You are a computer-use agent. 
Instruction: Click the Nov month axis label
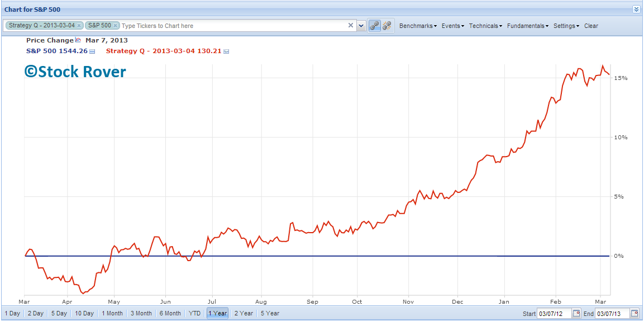coord(408,300)
